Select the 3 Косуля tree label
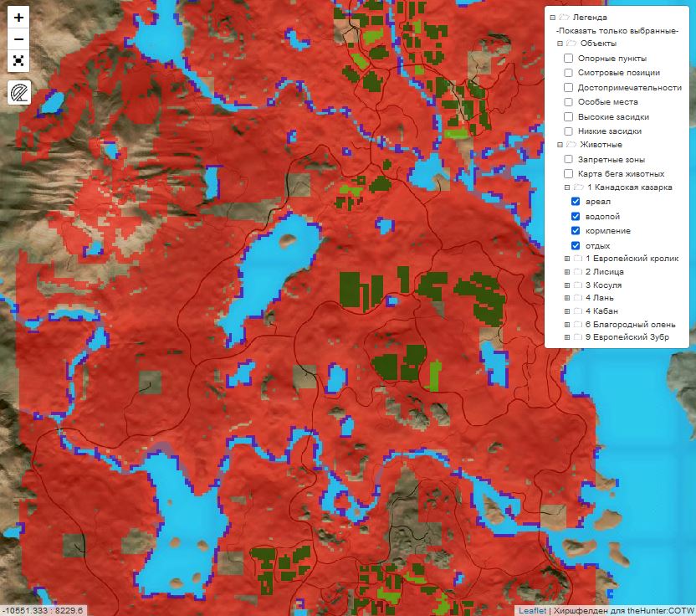 coord(604,285)
